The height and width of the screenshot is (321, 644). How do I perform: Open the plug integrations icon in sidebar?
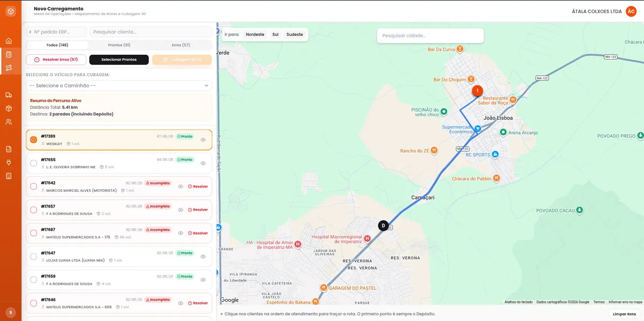(x=9, y=162)
